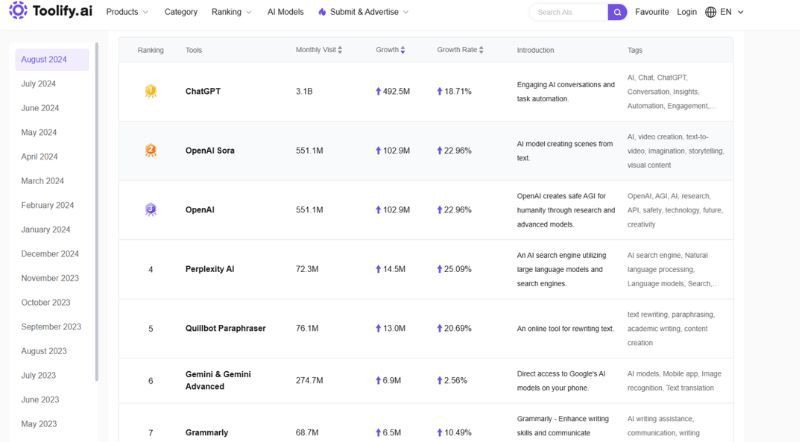The height and width of the screenshot is (442, 800).
Task: Open Favourite link in header
Action: (x=652, y=12)
